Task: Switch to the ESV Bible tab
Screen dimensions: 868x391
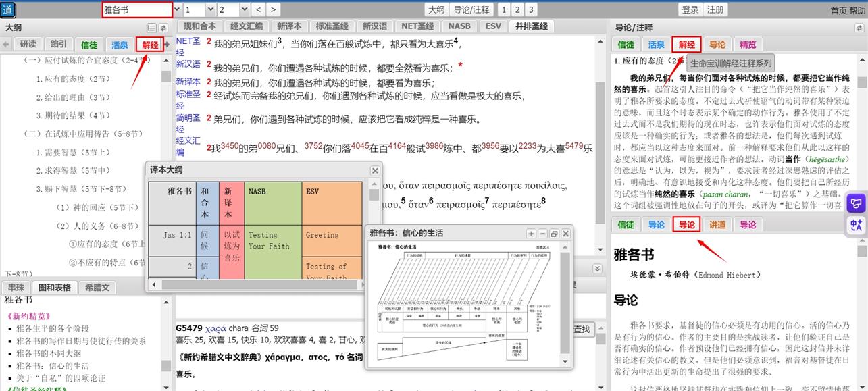Action: pos(493,26)
